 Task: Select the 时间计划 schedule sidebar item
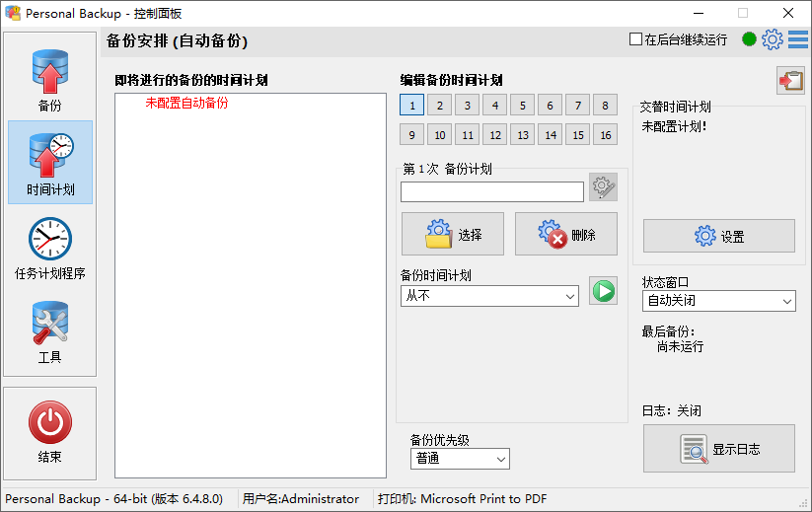click(50, 162)
